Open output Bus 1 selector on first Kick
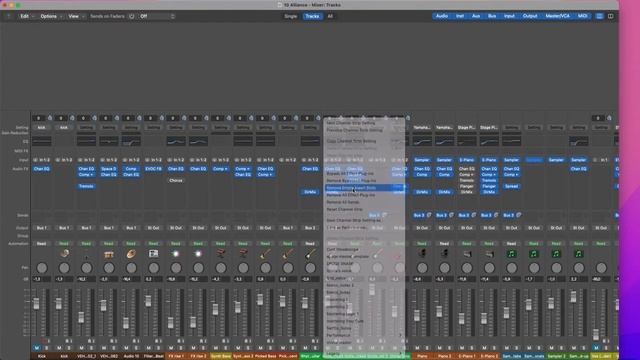This screenshot has height=360, width=640. click(x=42, y=228)
